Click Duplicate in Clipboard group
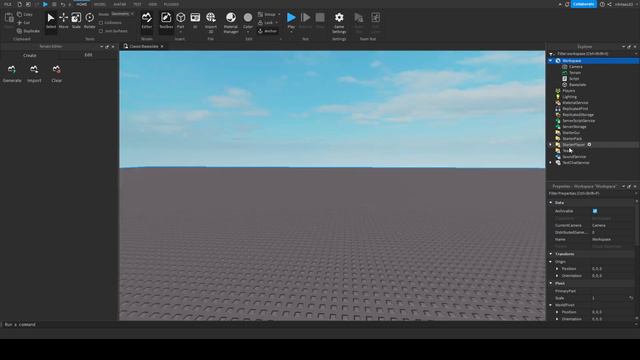The width and height of the screenshot is (640, 360). coord(28,31)
